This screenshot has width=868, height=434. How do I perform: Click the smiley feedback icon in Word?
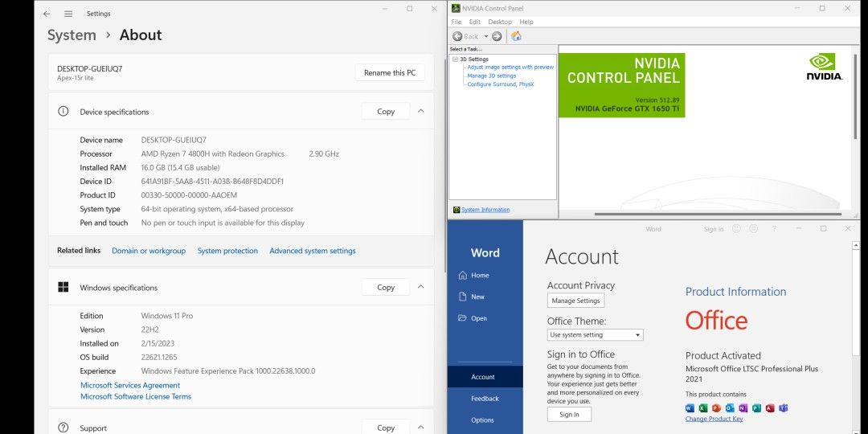736,229
